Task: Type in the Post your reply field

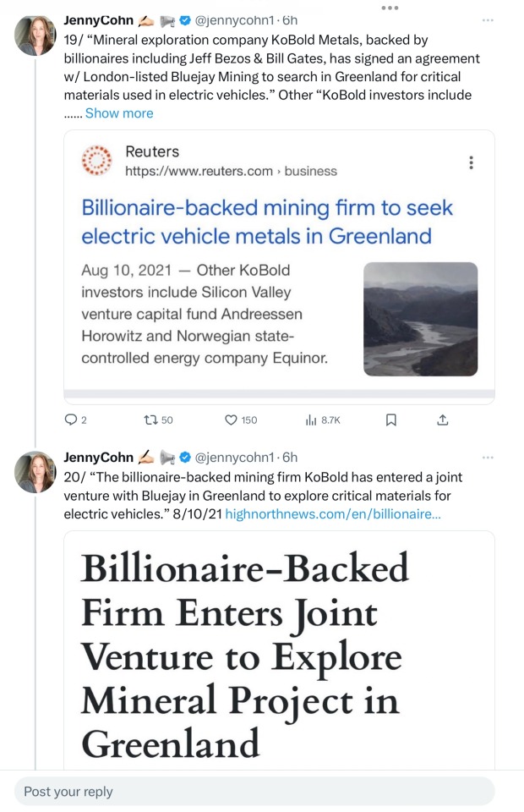Action: 254,792
